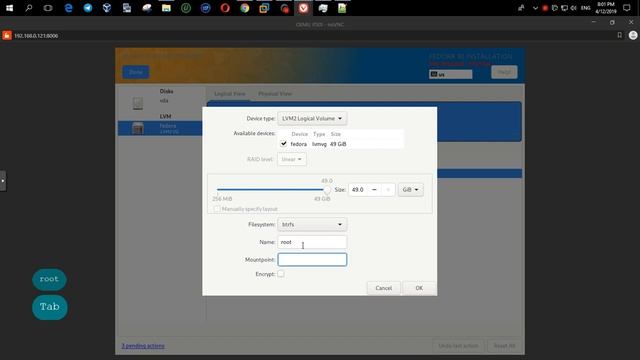The image size is (640, 360).
Task: Click the red recording tray icon
Action: [x=545, y=8]
